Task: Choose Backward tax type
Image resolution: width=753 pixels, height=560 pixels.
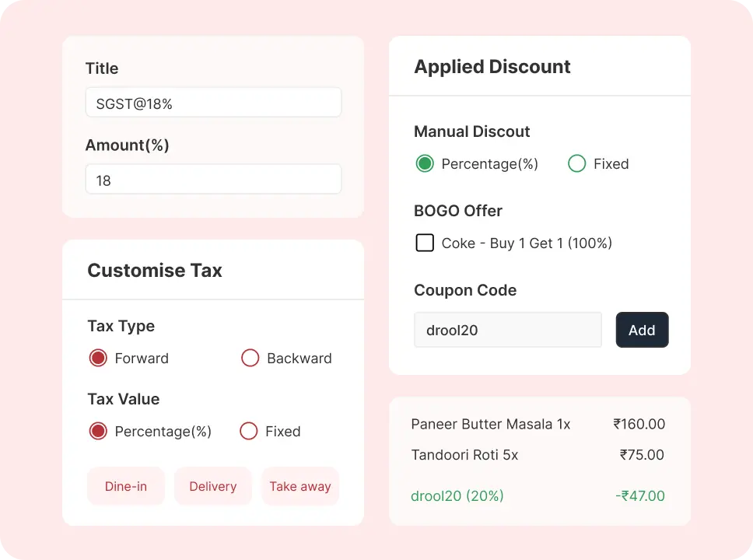Action: [250, 359]
